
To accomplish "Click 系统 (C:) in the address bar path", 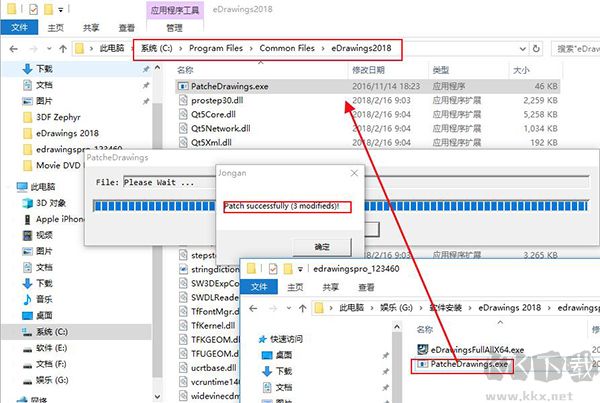I will click(157, 48).
